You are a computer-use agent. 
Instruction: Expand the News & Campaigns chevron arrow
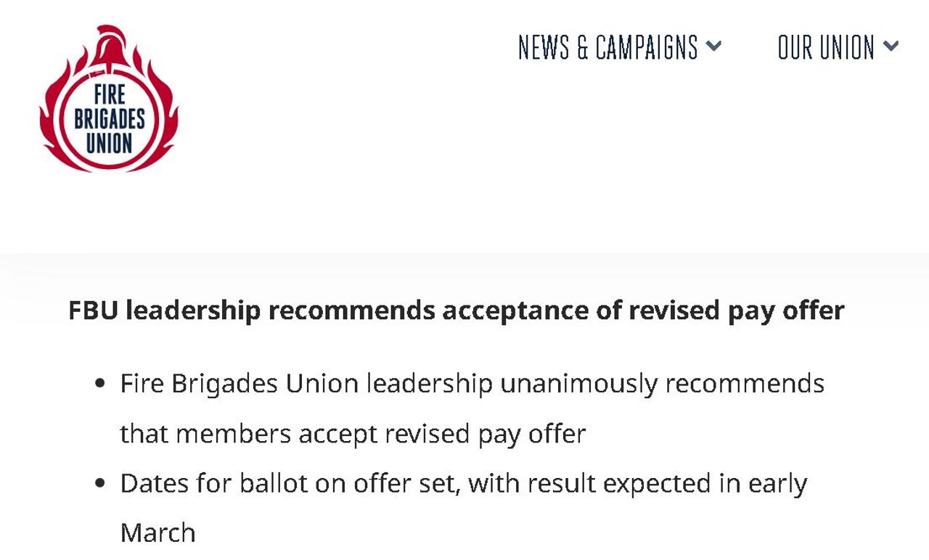click(714, 47)
